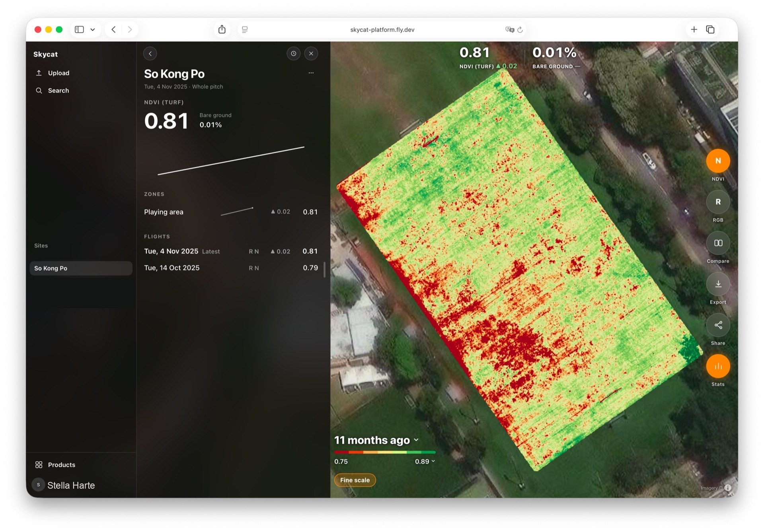Show the browser tab overview
The height and width of the screenshot is (532, 764).
point(710,29)
